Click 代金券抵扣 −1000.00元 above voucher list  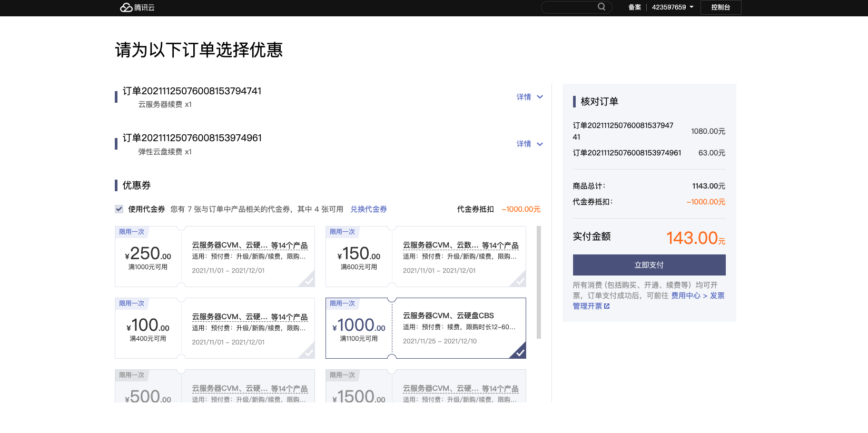click(499, 209)
